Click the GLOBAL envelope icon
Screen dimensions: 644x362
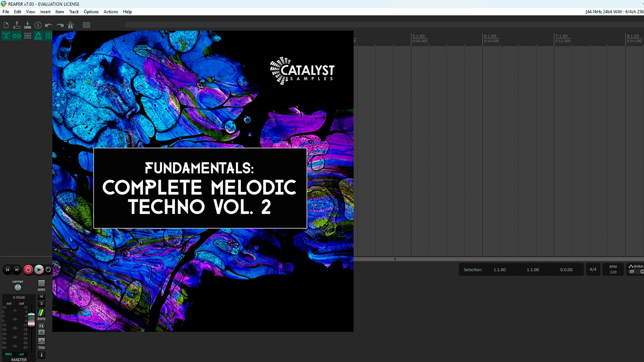[631, 266]
